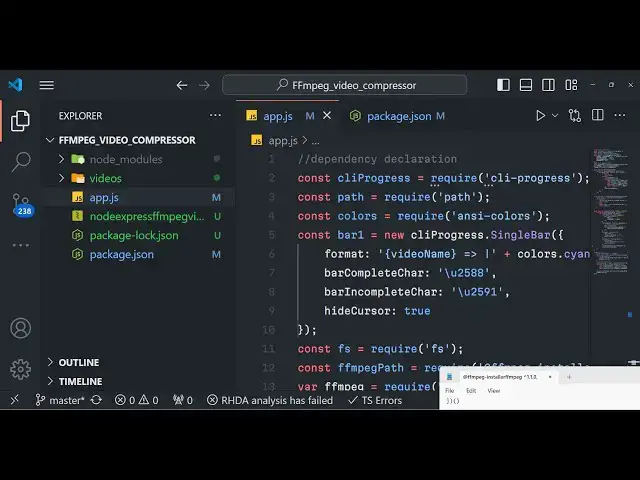Switch to the app.js tab
This screenshot has height=480, width=640.
point(287,116)
